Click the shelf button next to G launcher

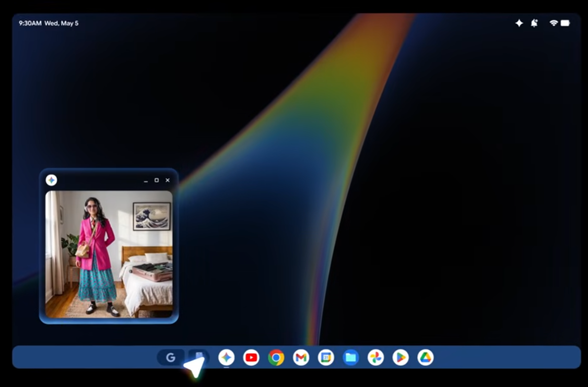198,357
